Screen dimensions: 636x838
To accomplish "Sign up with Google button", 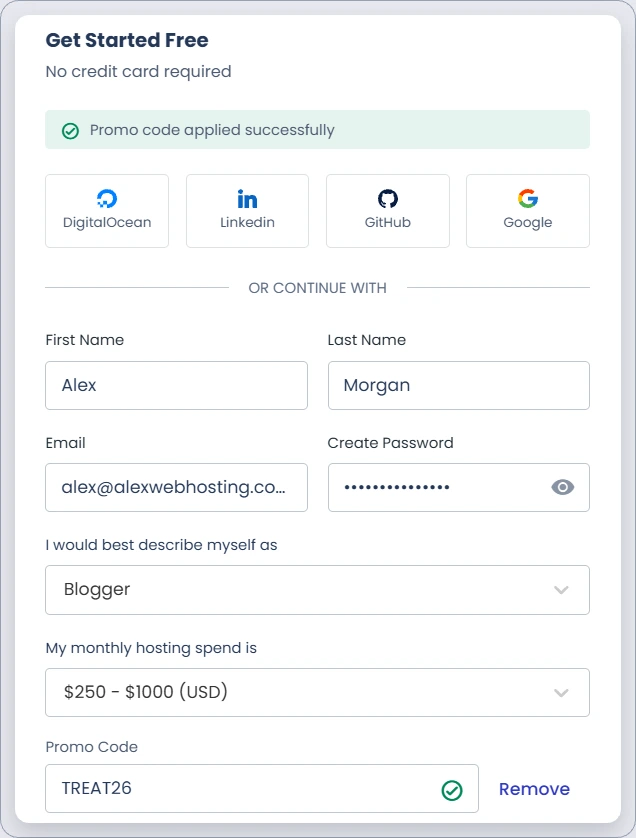I will click(x=528, y=211).
